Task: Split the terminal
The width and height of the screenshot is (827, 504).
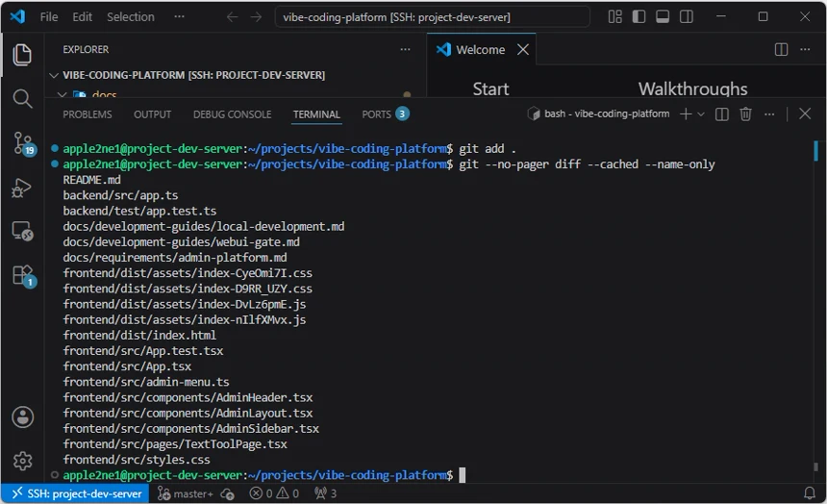Action: [x=722, y=114]
